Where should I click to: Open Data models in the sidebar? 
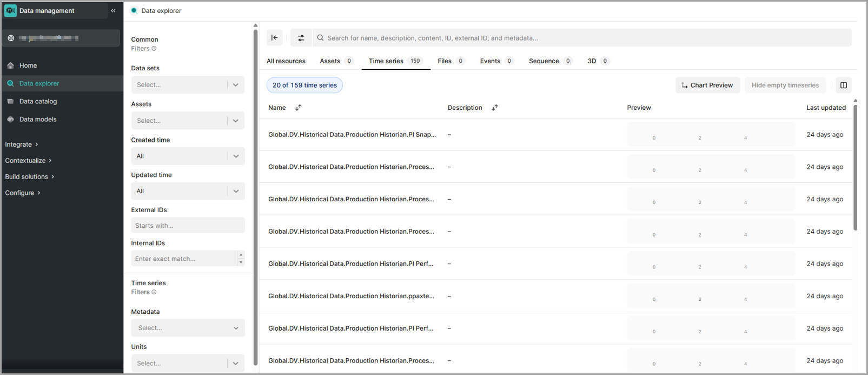pyautogui.click(x=62, y=119)
